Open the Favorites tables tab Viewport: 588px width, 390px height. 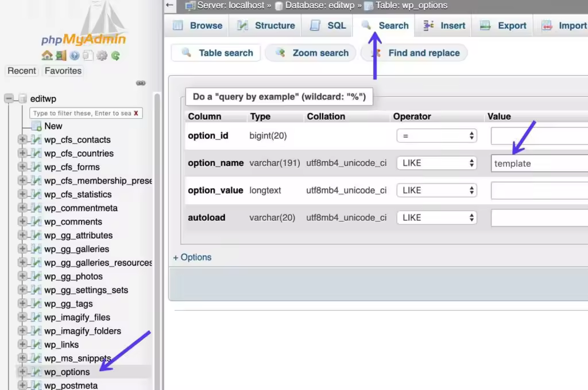[x=63, y=71]
